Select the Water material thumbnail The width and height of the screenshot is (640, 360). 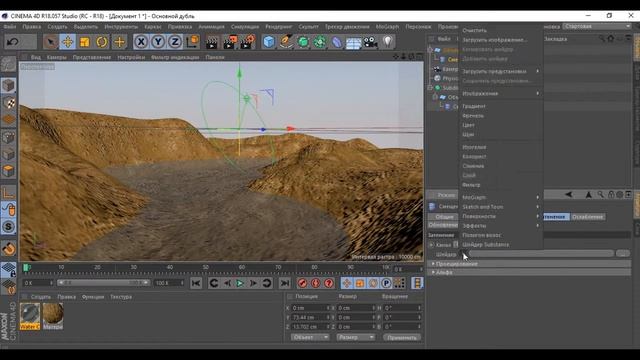coord(30,316)
